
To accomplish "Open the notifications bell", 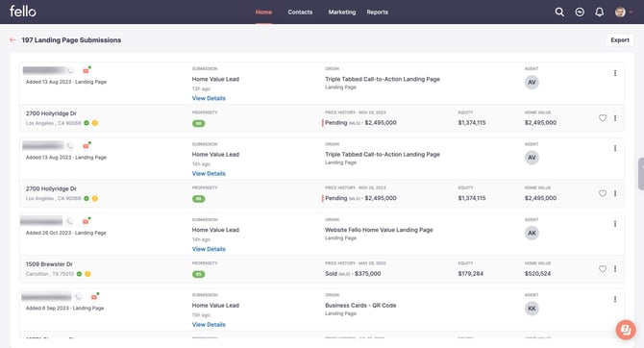I will coord(600,12).
